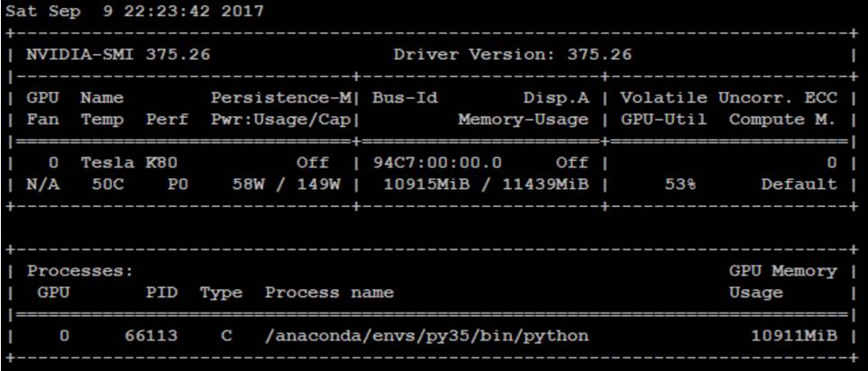This screenshot has height=371, width=868.
Task: Click the Driver Version: 375.26 text
Action: (x=512, y=55)
